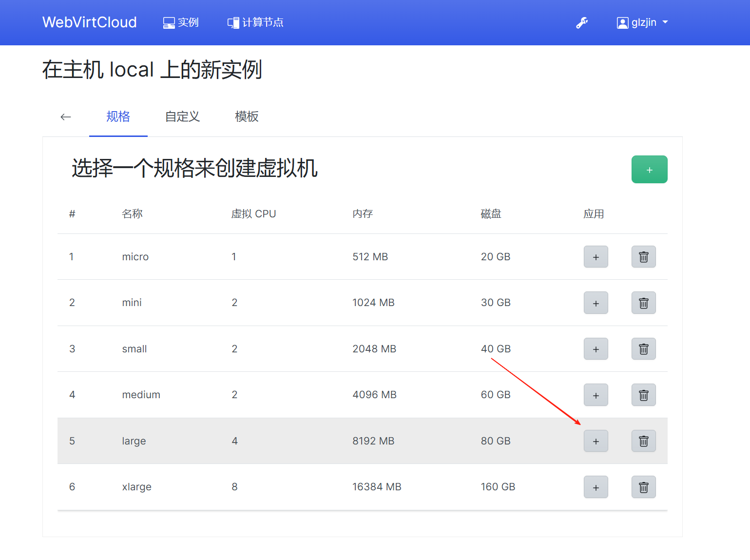Delete the small flavor
This screenshot has width=750, height=560.
[644, 349]
